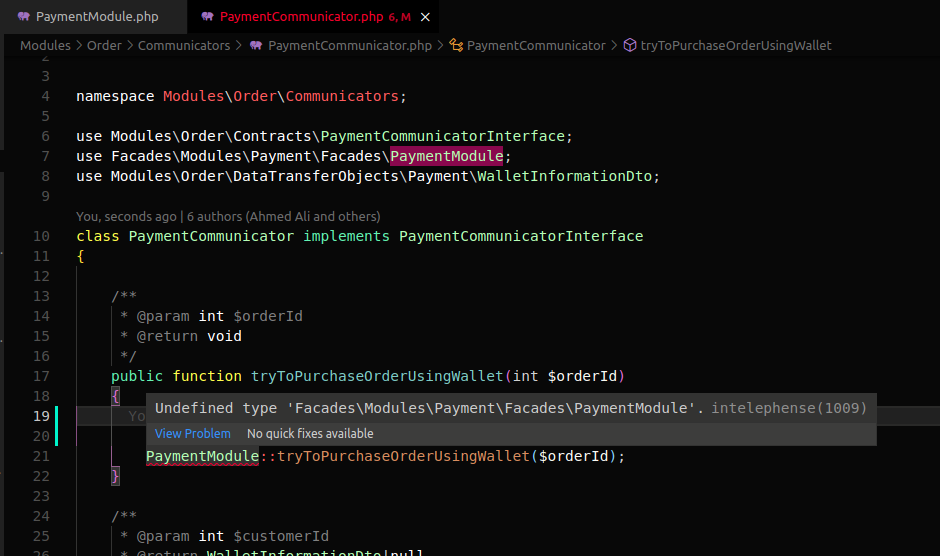Click line number 10 in the gutter
The height and width of the screenshot is (556, 940).
click(x=41, y=236)
